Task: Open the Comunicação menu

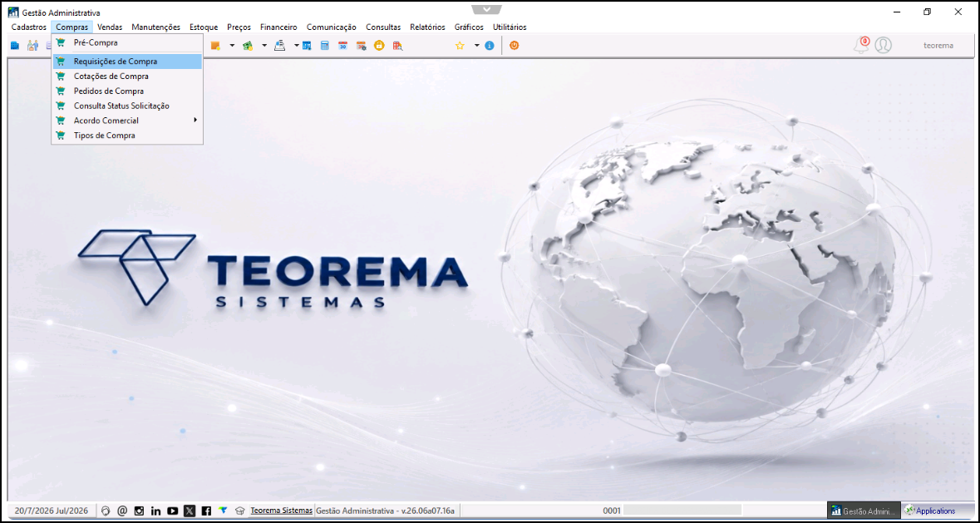Action: pos(332,27)
